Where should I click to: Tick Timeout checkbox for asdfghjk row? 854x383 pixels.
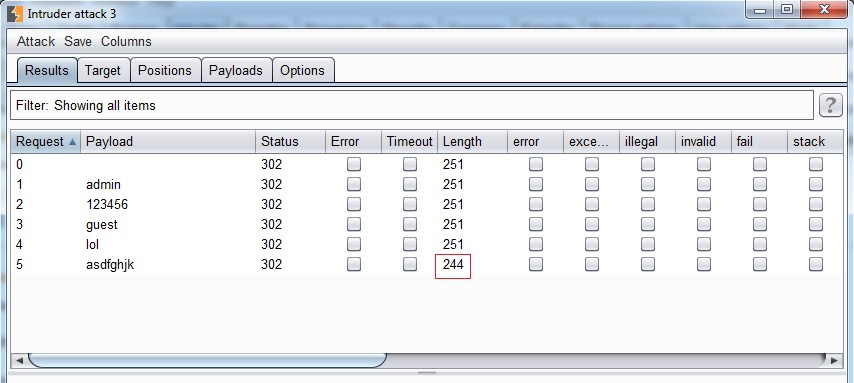(x=410, y=264)
